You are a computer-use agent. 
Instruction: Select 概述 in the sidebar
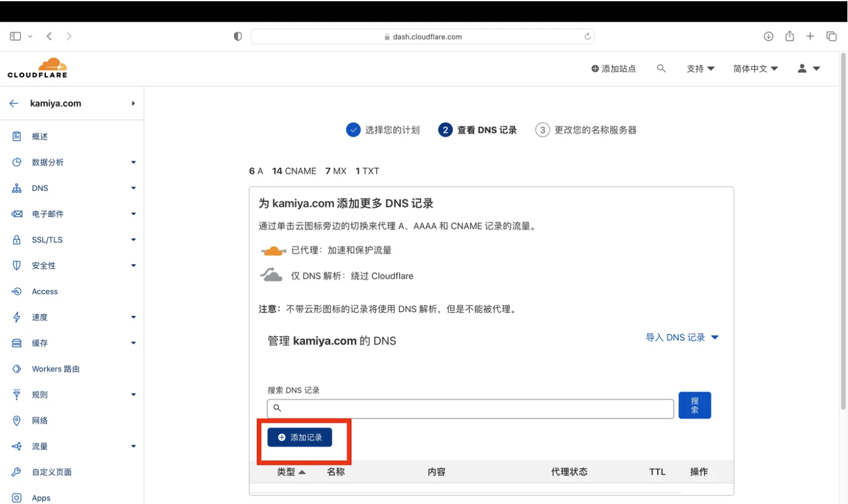[x=40, y=137]
